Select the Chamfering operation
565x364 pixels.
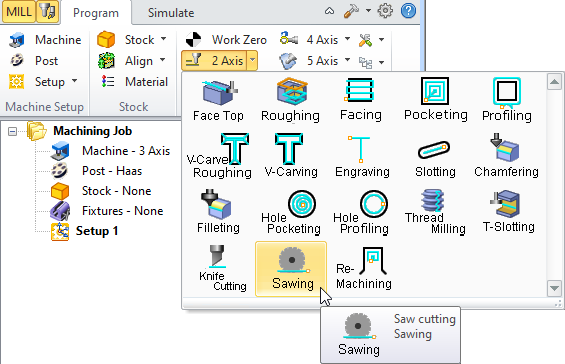click(x=507, y=156)
